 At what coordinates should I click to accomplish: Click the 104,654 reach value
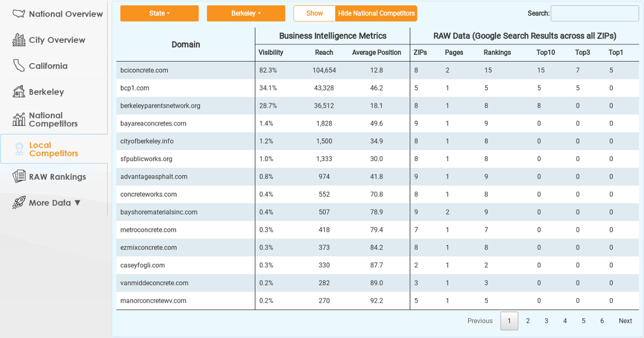(324, 70)
